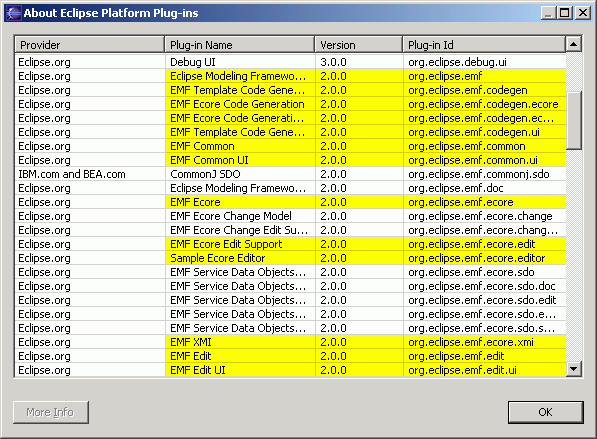597x439 pixels.
Task: Select the EMF Ecore row
Action: coord(291,202)
